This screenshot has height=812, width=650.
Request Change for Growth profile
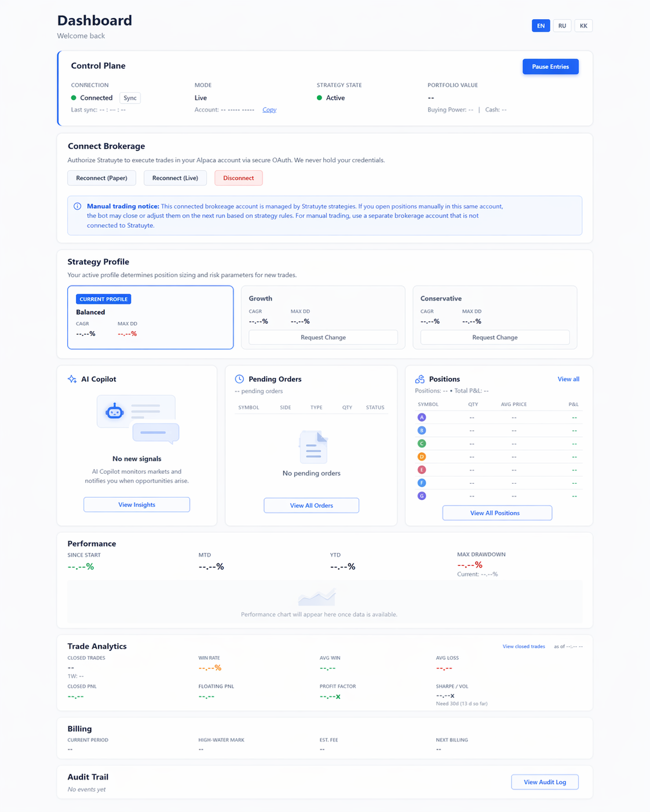pyautogui.click(x=323, y=338)
